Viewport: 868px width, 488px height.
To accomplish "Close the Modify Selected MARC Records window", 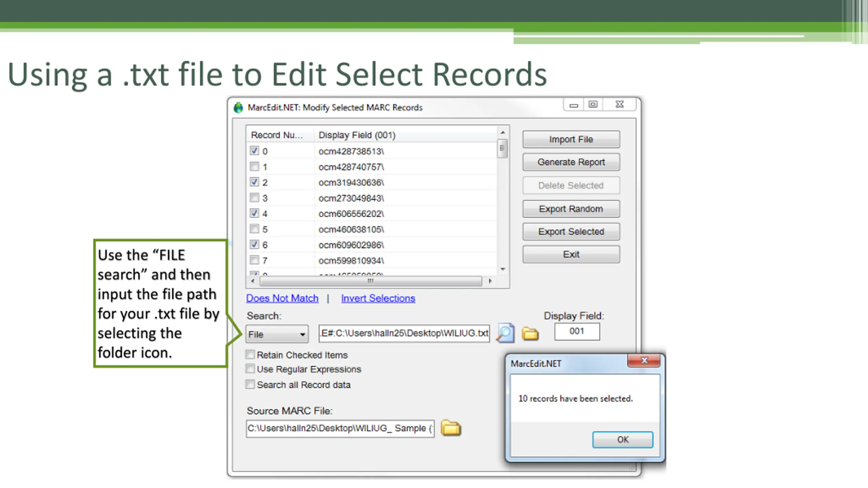I will (619, 105).
